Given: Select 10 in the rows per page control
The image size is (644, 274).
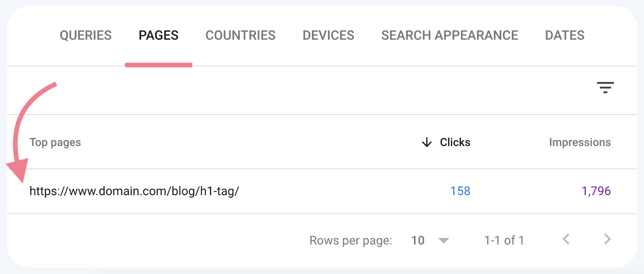Looking at the screenshot, I should tap(418, 240).
